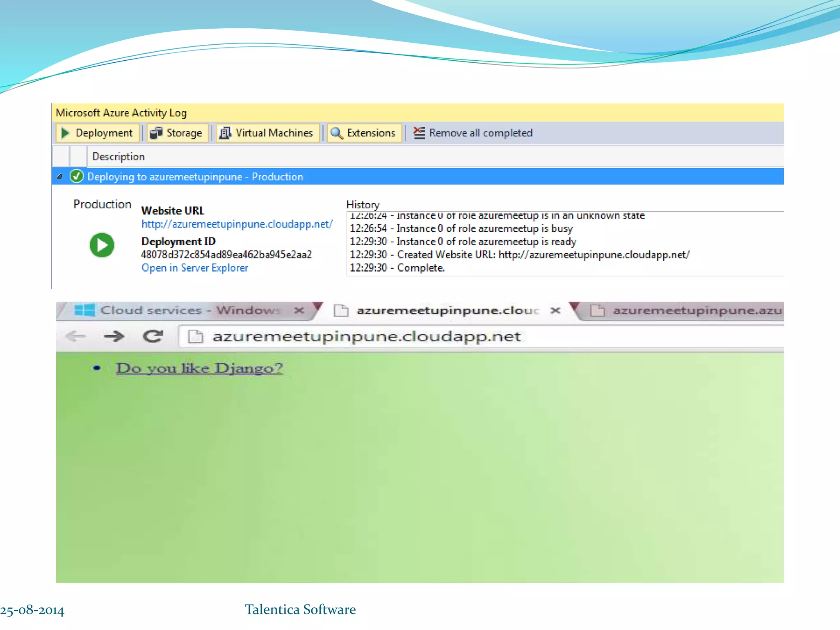
Task: Click the green checkmark status icon
Action: (x=77, y=176)
